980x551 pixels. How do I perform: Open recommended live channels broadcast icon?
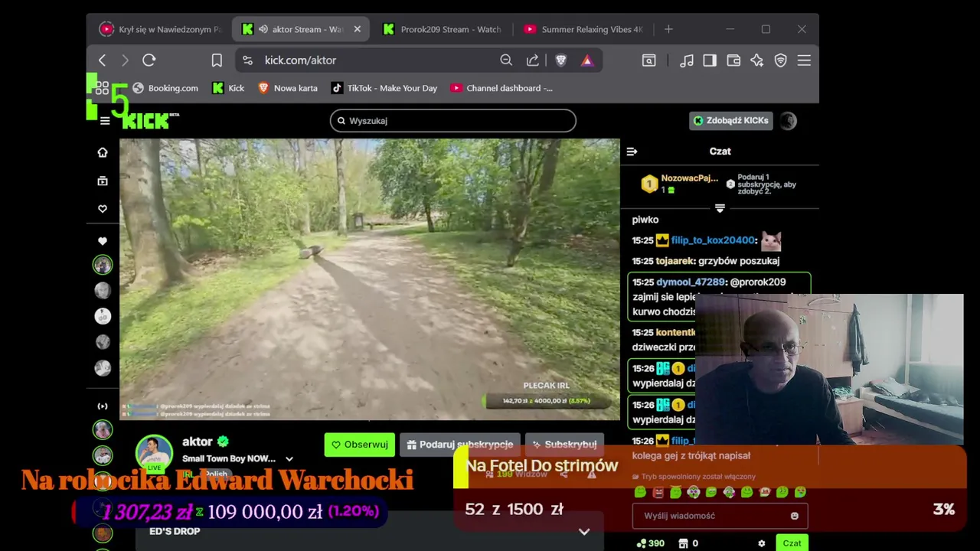[103, 406]
